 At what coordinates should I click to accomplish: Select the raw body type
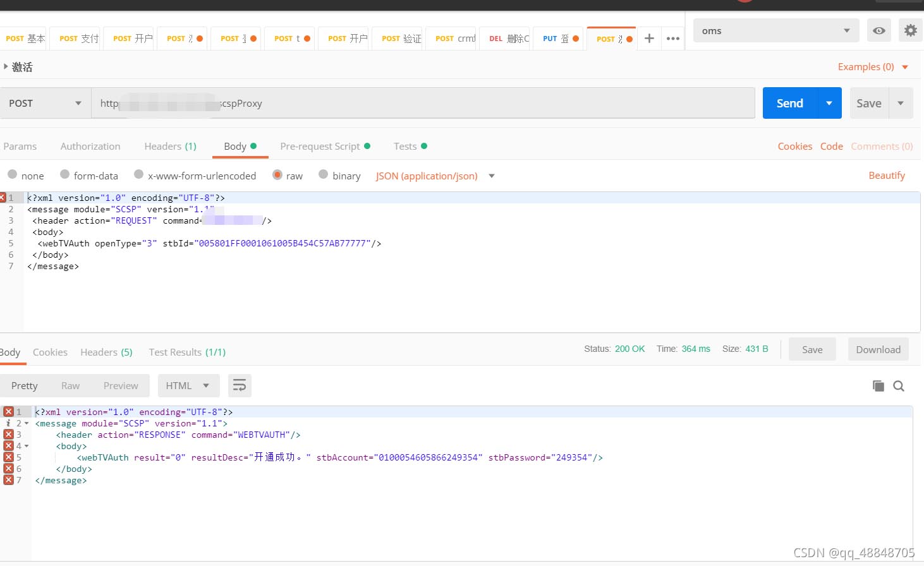pyautogui.click(x=277, y=174)
